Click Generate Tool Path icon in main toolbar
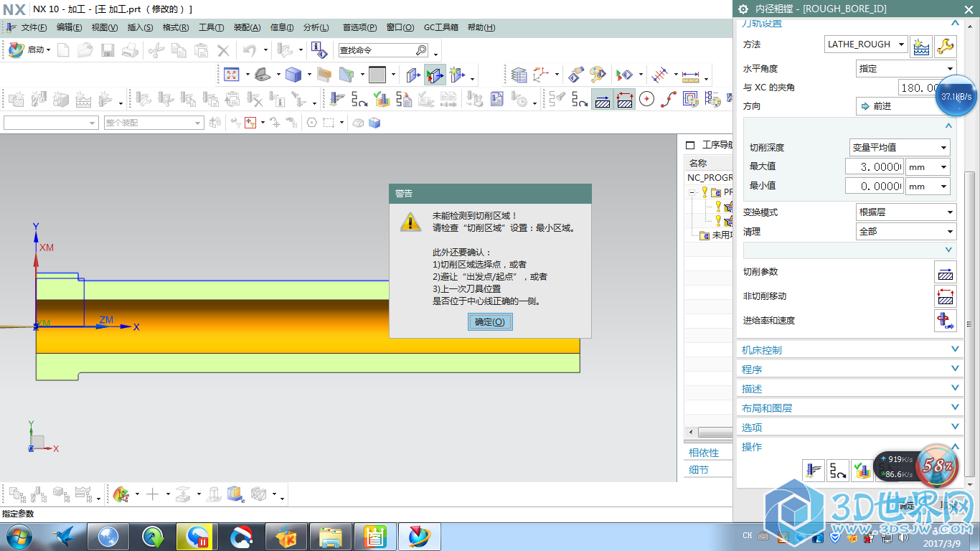This screenshot has width=980, height=551. 337,100
